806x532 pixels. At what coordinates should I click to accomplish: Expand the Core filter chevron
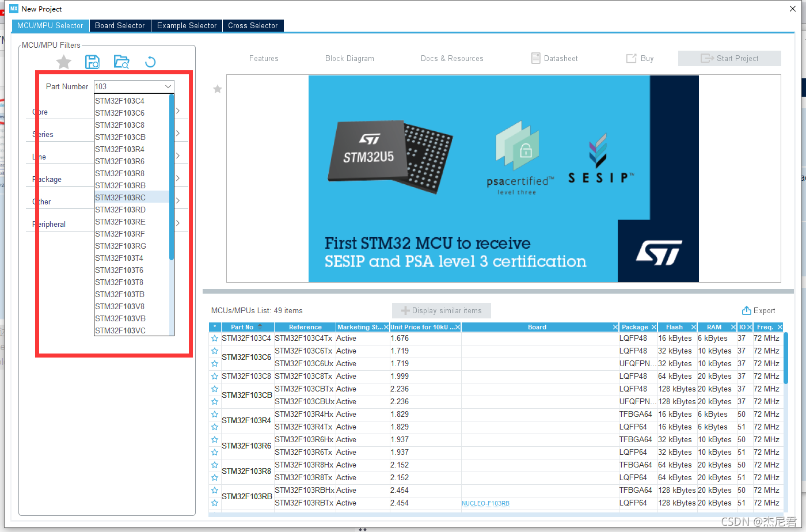click(178, 111)
